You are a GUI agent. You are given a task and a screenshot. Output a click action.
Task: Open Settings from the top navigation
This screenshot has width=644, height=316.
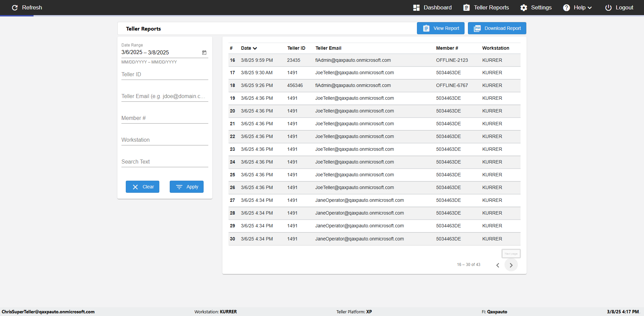536,7
